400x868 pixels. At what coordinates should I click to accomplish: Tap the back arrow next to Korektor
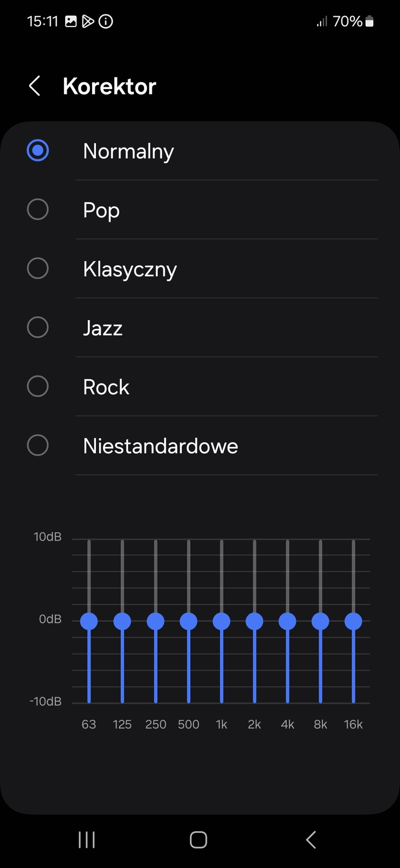pos(35,86)
